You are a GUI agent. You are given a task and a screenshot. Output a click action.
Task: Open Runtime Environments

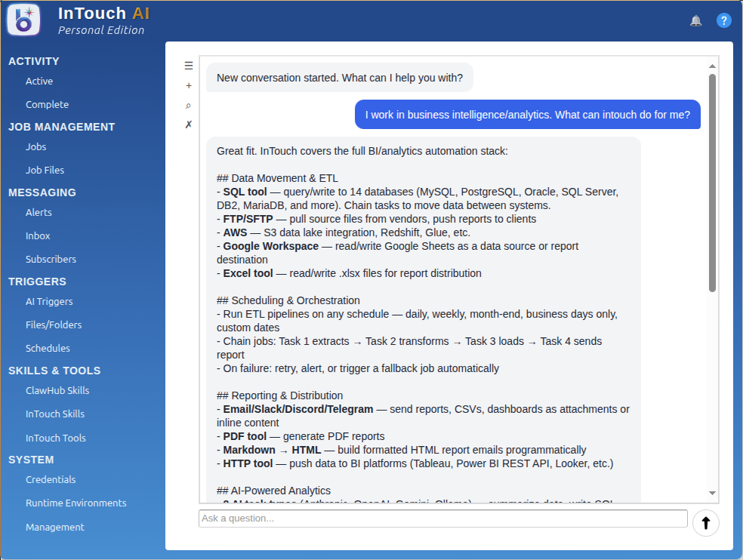(x=76, y=503)
